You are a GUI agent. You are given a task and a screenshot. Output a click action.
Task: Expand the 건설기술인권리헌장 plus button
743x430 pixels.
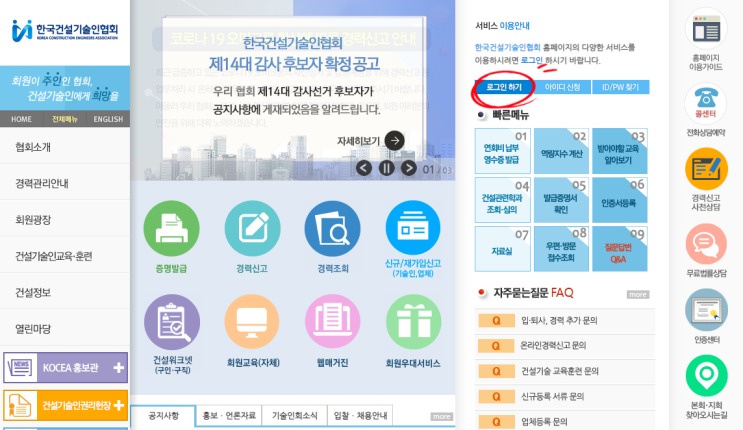tap(119, 405)
